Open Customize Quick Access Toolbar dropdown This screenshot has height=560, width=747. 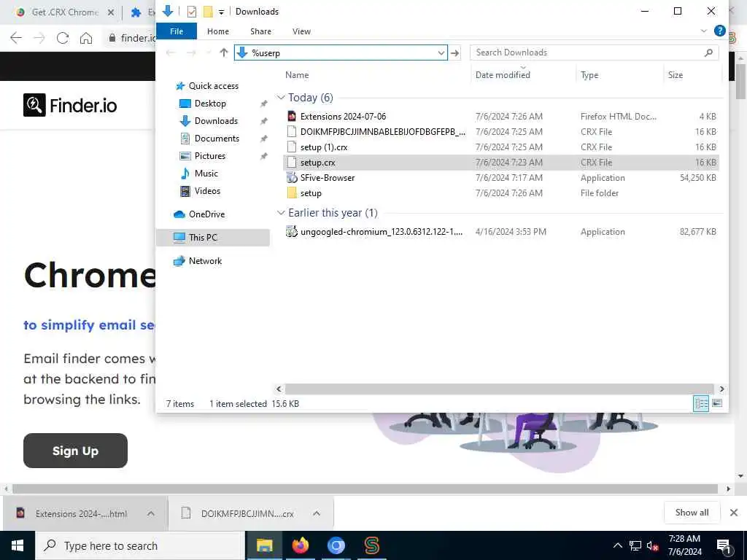tap(221, 12)
